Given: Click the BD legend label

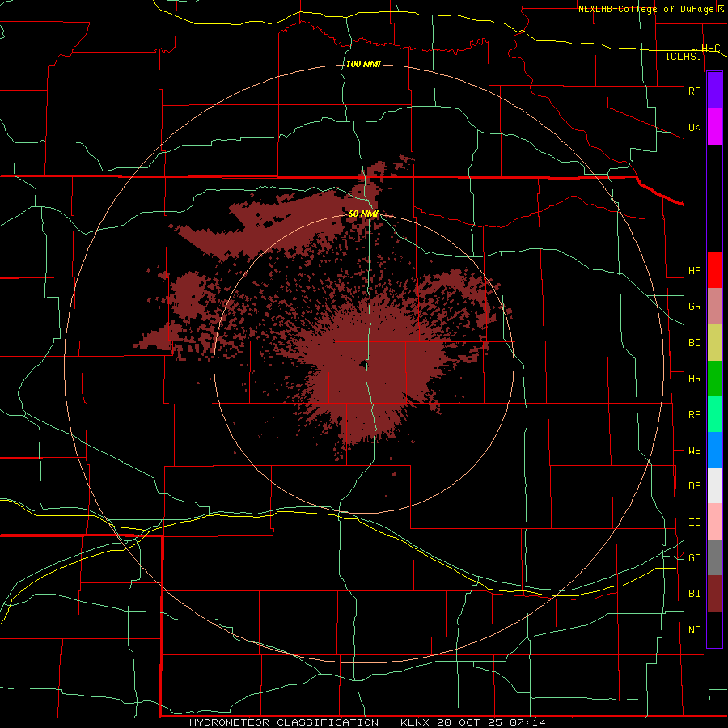Looking at the screenshot, I should (x=694, y=343).
